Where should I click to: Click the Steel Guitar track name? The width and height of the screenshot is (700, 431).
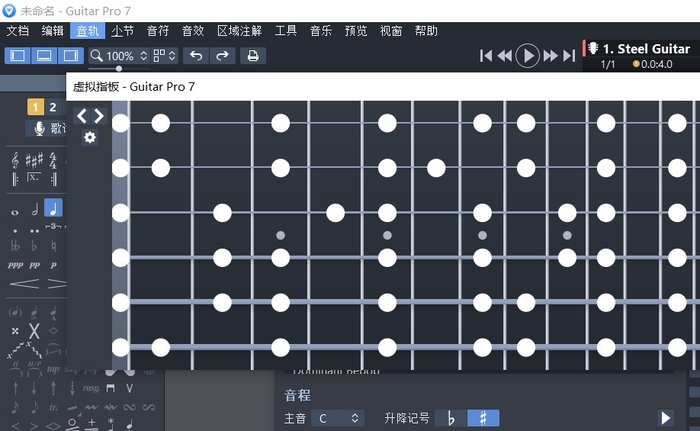646,48
